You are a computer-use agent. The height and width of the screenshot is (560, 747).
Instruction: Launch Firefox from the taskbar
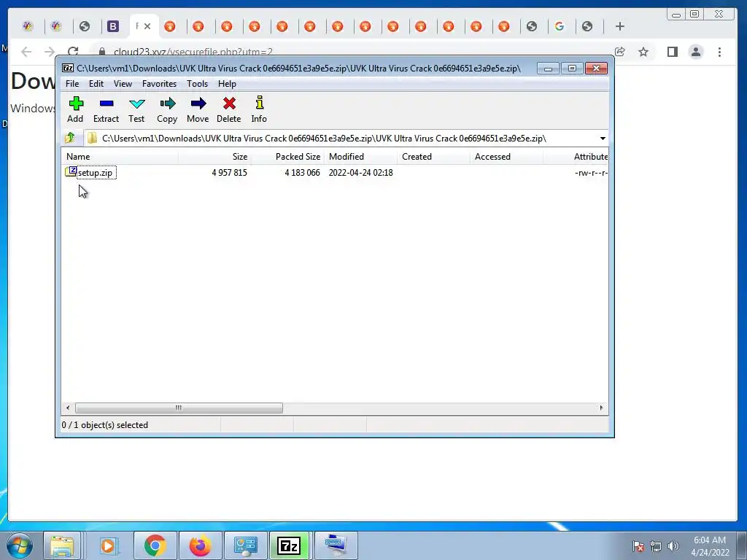click(x=200, y=545)
